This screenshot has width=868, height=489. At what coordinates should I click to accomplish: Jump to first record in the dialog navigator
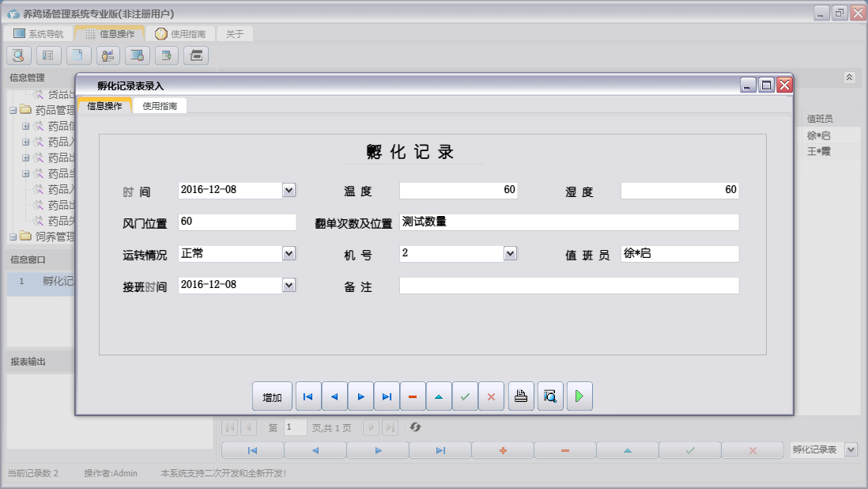(x=308, y=396)
